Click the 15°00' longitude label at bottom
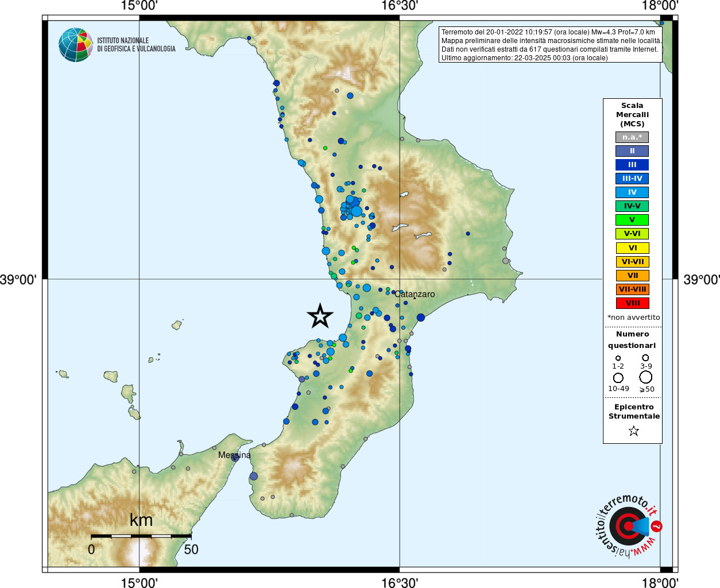This screenshot has width=720, height=588. 139,582
